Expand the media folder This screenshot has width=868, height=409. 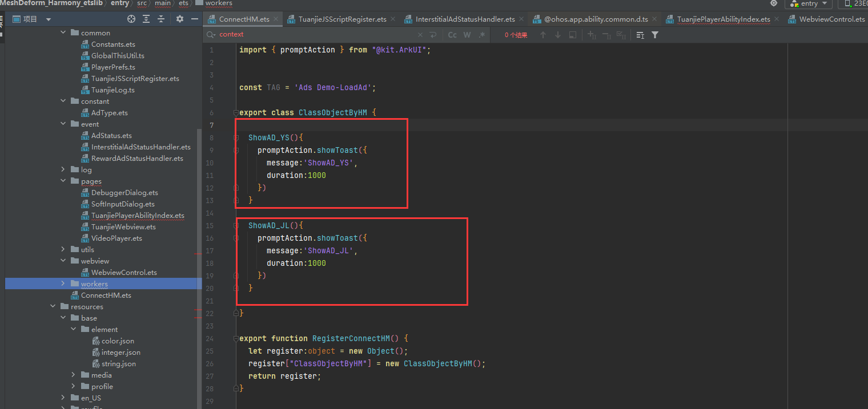pyautogui.click(x=73, y=375)
